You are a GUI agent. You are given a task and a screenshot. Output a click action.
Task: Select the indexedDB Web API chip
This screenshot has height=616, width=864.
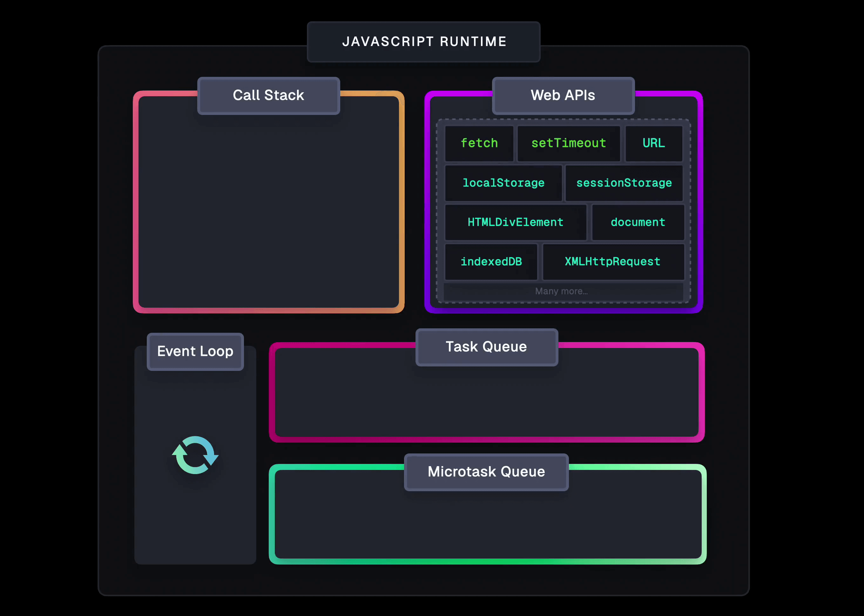(x=491, y=261)
